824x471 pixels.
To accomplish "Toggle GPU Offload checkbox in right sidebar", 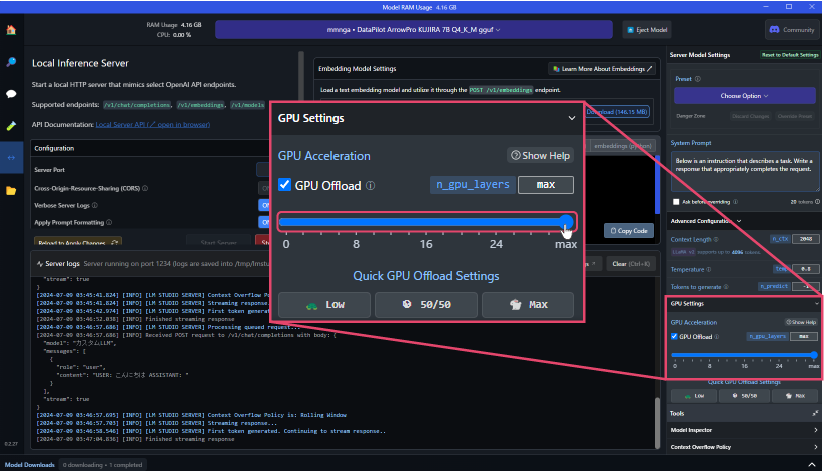I will 674,337.
